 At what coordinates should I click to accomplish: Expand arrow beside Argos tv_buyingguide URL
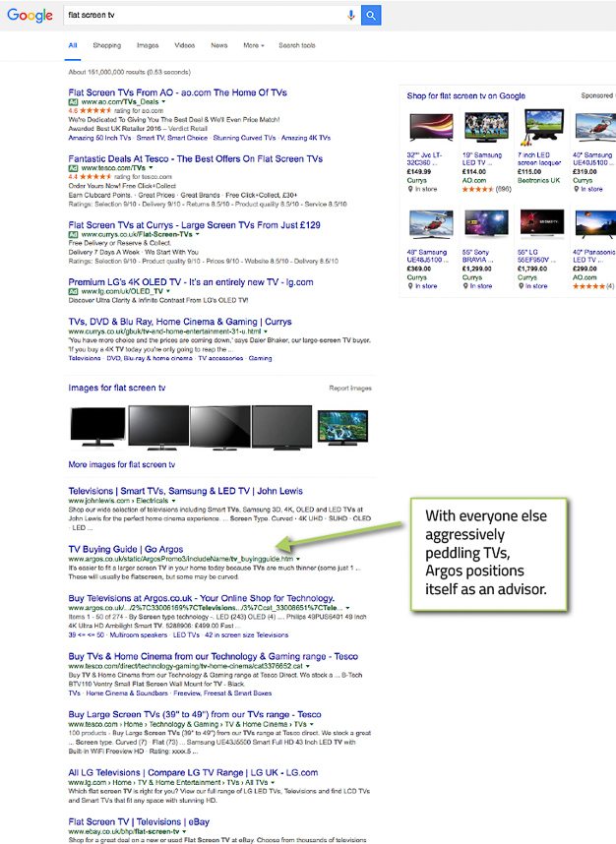[x=298, y=559]
